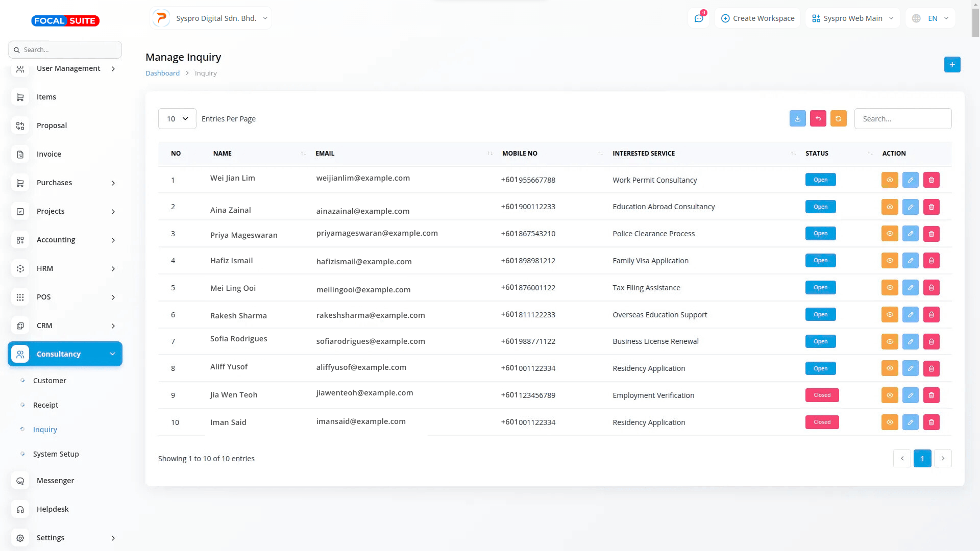This screenshot has height=551, width=980.
Task: Click the blue download export icon
Action: coord(797,118)
